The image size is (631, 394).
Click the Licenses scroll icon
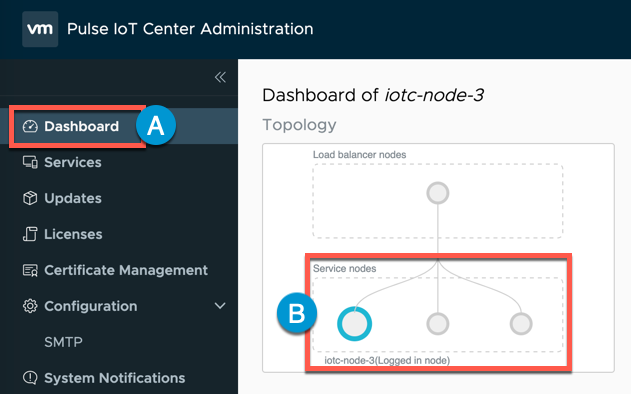(30, 234)
